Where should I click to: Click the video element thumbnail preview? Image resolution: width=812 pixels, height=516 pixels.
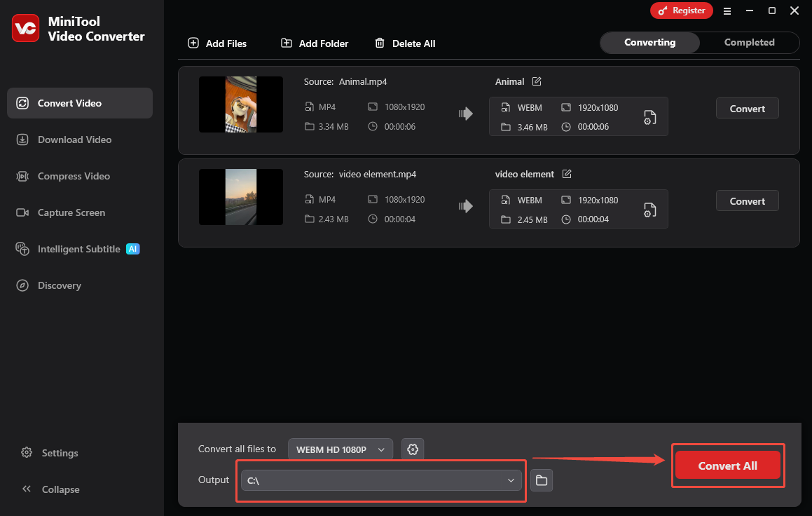coord(240,196)
